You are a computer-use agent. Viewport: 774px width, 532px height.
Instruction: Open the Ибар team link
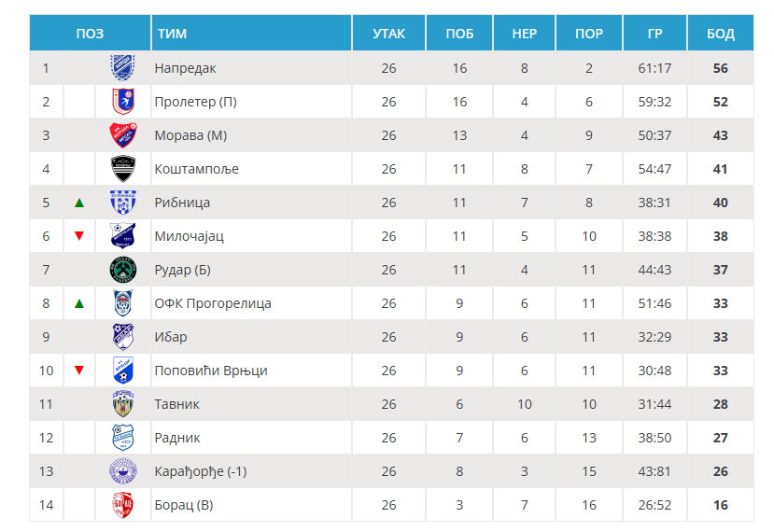coord(171,337)
